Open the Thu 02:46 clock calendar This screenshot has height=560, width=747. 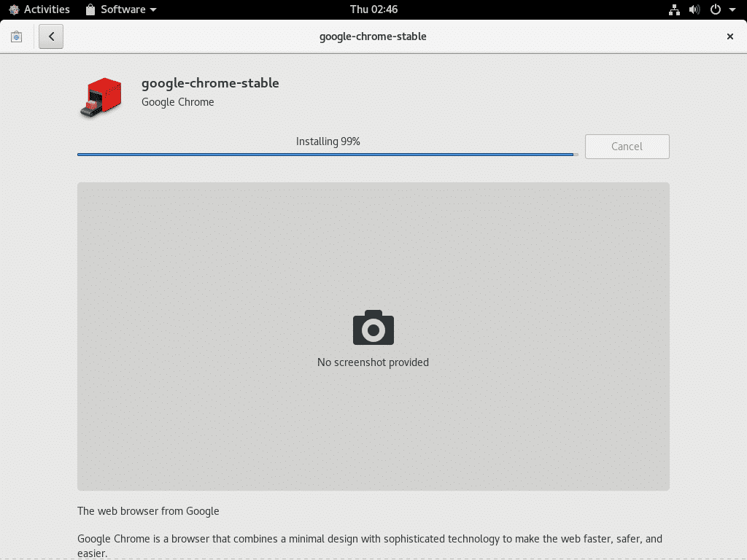373,9
